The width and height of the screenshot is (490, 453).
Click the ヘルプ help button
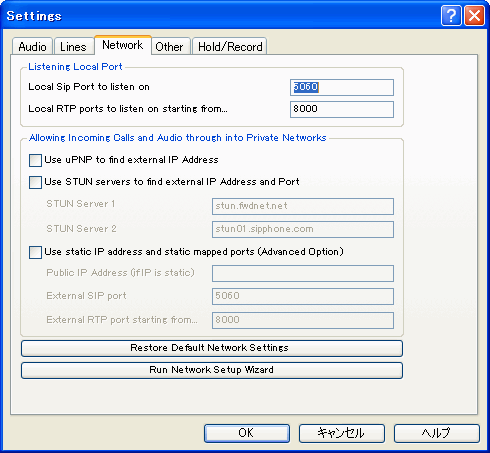437,433
